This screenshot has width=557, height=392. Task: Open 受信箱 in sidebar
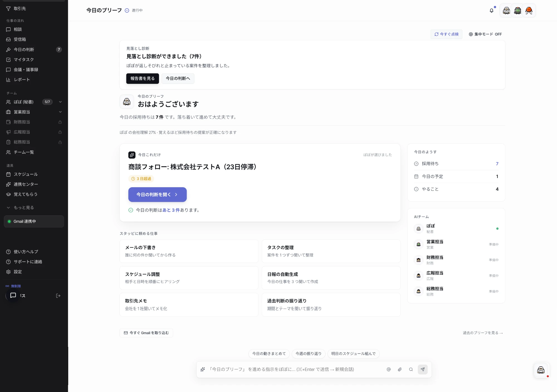point(34,39)
